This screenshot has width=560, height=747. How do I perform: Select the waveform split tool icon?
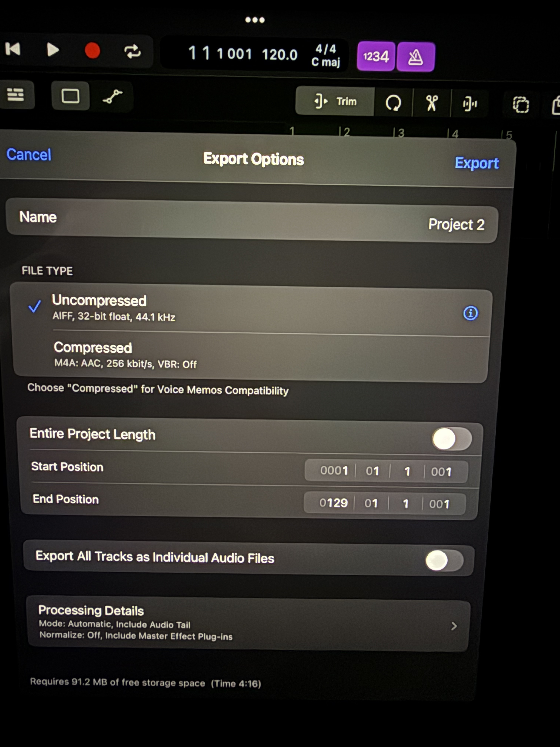pos(470,104)
